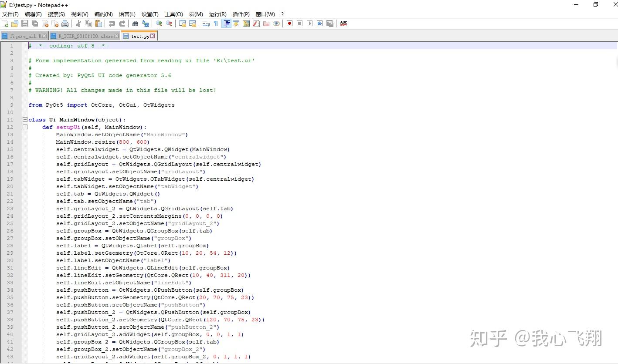Start macro recording with the red record icon
Image resolution: width=618 pixels, height=364 pixels.
tap(290, 23)
